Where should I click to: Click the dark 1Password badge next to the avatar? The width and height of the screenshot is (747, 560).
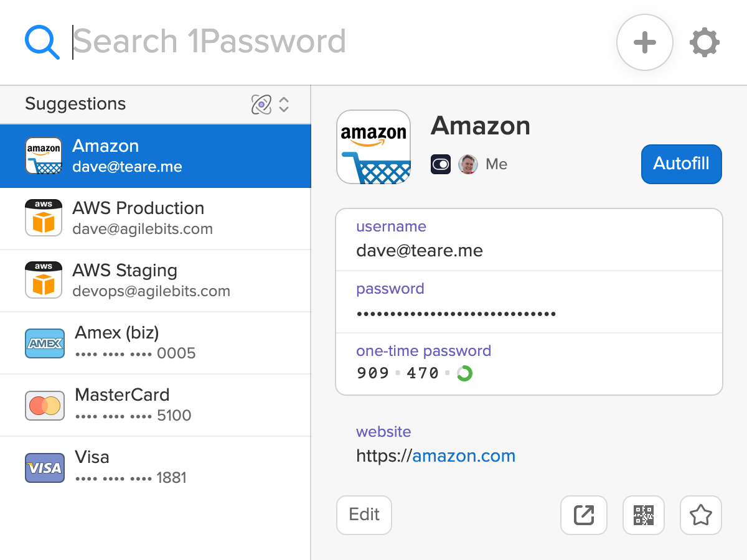pyautogui.click(x=441, y=164)
